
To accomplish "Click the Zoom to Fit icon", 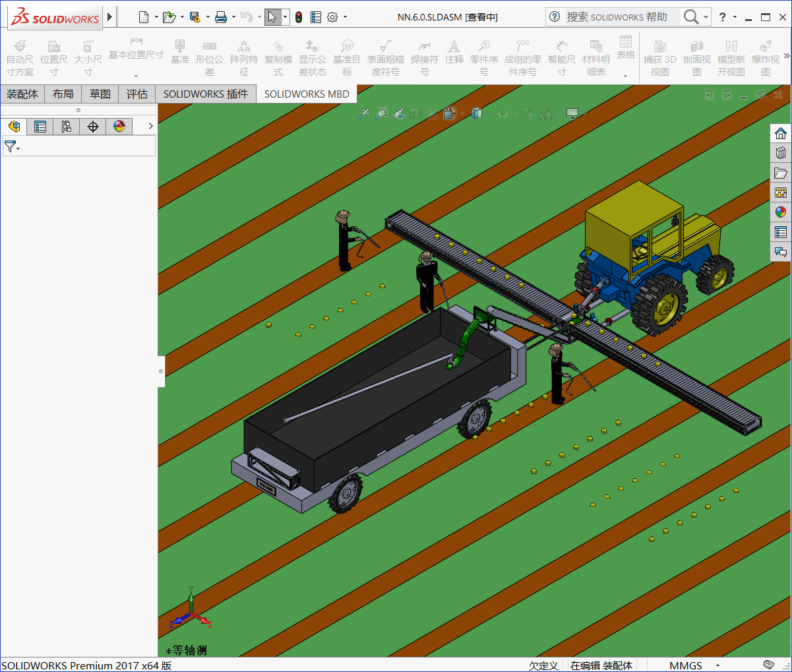I will coord(364,113).
